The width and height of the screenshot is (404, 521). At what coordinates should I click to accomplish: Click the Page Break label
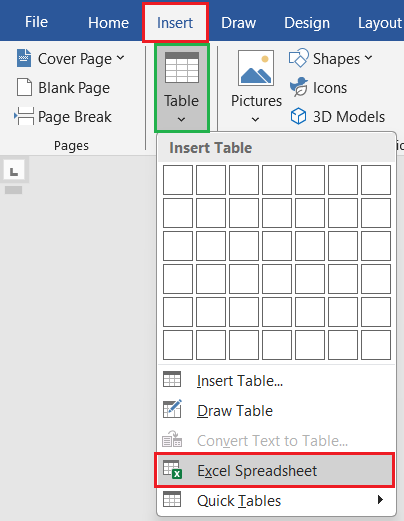pyautogui.click(x=75, y=117)
